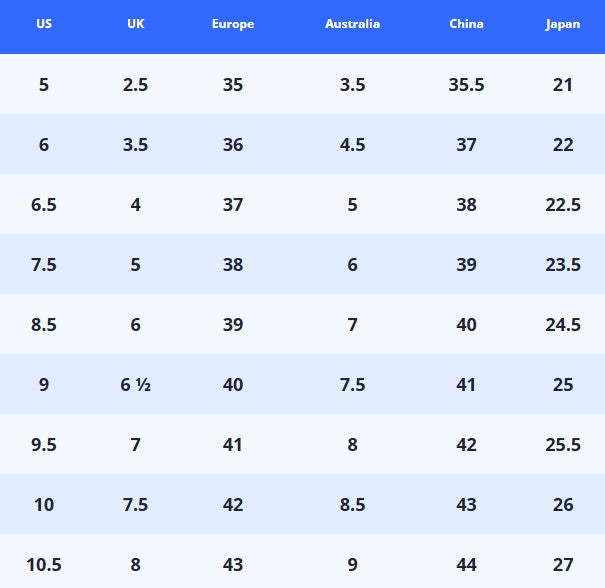Image resolution: width=605 pixels, height=588 pixels.
Task: Select Europe size 40 cell
Action: pyautogui.click(x=233, y=385)
